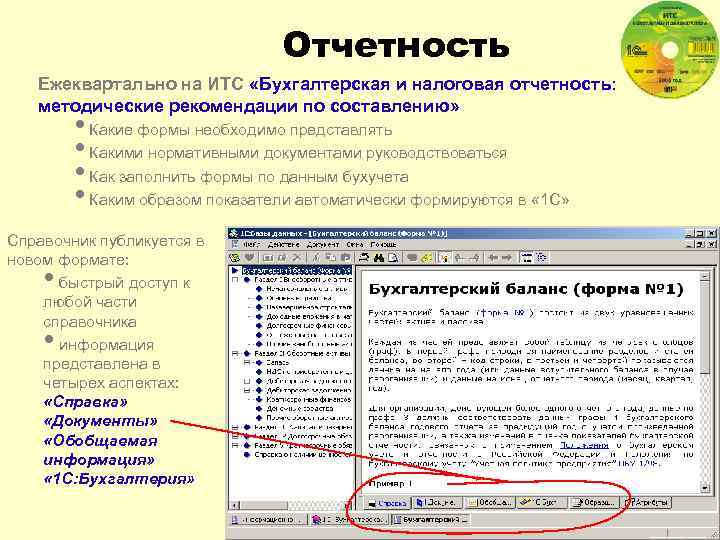Click the page preview icon after binoculars
The height and width of the screenshot is (540, 720).
393,258
